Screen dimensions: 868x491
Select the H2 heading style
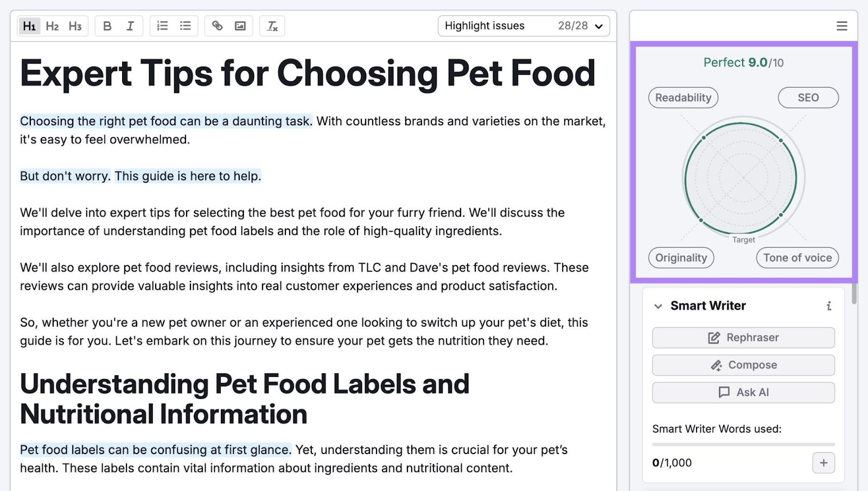[52, 26]
